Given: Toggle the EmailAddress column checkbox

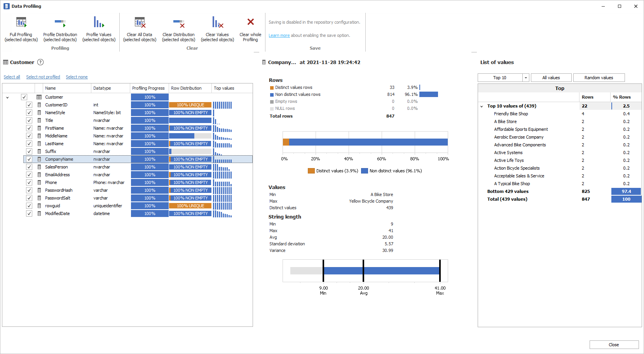Looking at the screenshot, I should 29,175.
